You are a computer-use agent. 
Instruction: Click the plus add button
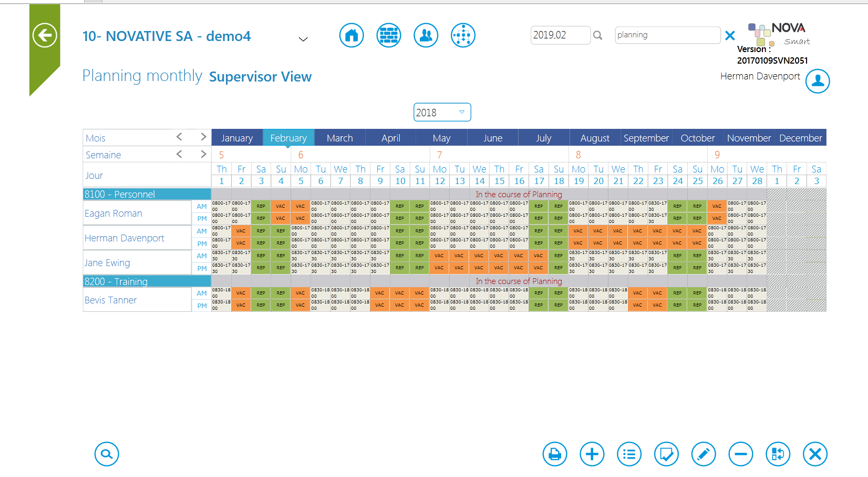pyautogui.click(x=592, y=454)
